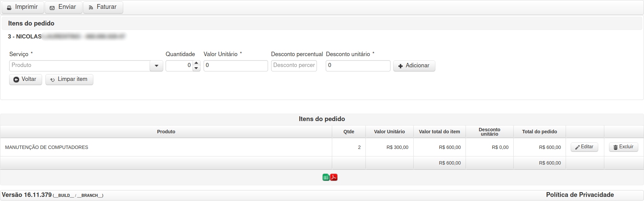This screenshot has width=644, height=202.
Task: Open the Serviço product dropdown arrow
Action: tap(156, 66)
